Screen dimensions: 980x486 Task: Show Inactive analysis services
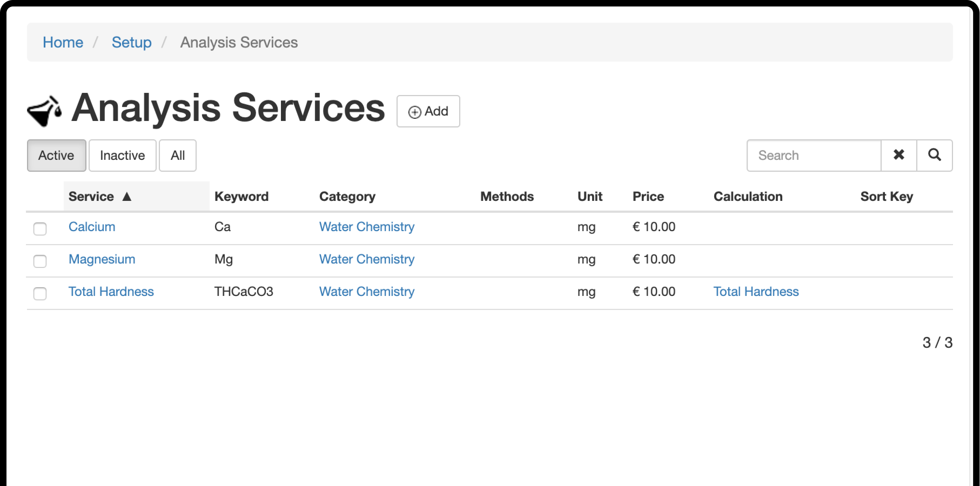[x=122, y=155]
